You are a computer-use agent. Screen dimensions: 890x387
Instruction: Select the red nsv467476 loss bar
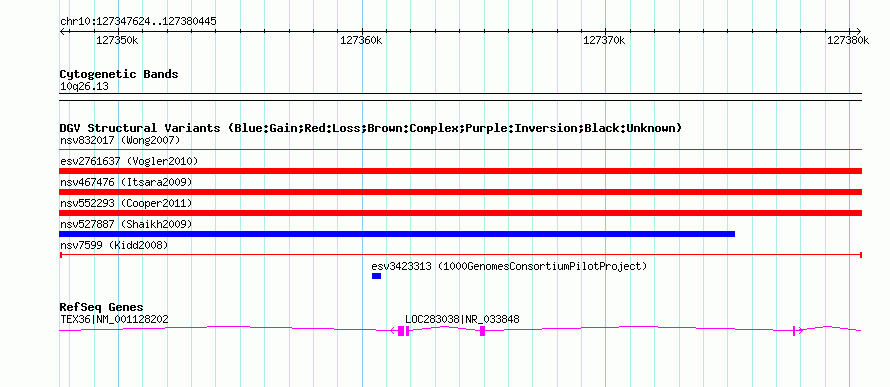tap(460, 192)
